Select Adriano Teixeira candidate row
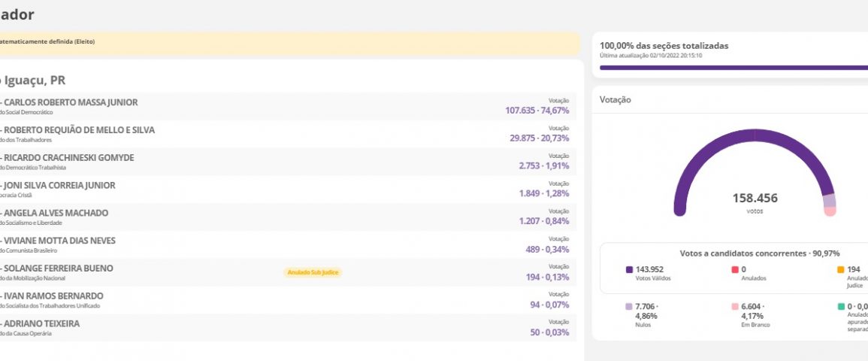The width and height of the screenshot is (868, 361). click(x=41, y=323)
